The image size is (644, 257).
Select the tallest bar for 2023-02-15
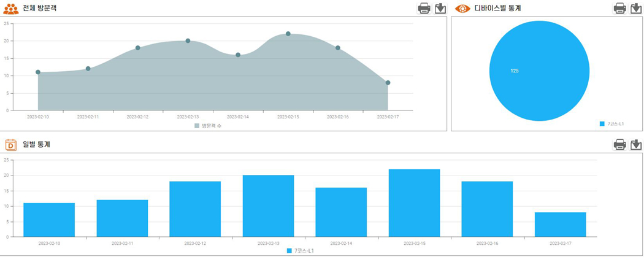414,203
